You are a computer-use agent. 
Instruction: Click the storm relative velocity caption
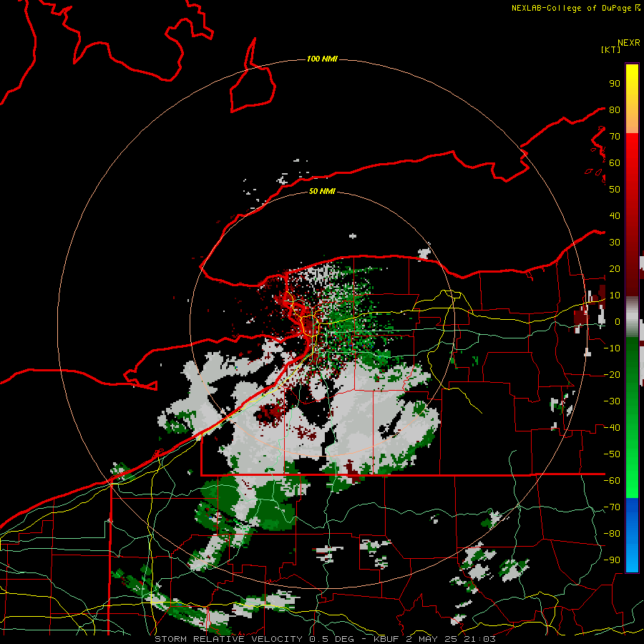[x=325, y=639]
